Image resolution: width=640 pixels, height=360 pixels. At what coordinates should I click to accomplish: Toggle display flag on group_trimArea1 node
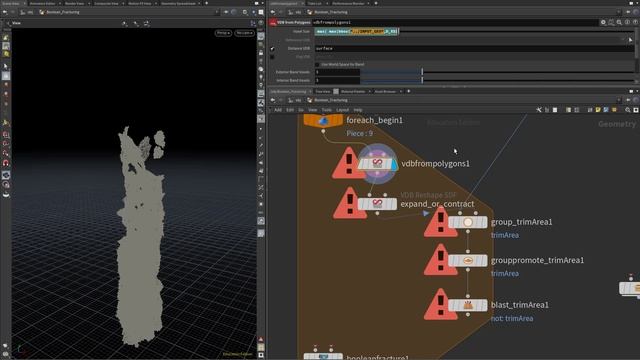pyautogui.click(x=484, y=222)
